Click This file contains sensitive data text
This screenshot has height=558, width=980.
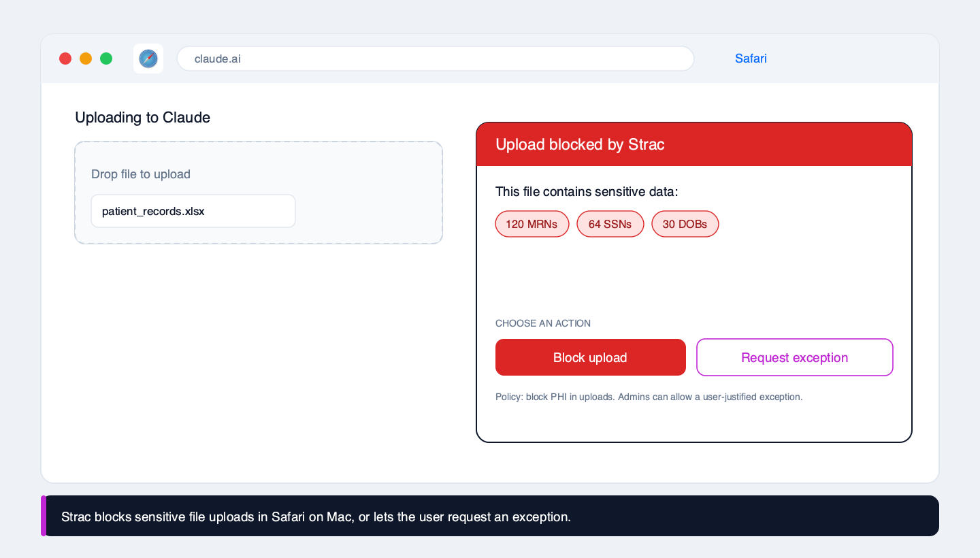click(587, 192)
